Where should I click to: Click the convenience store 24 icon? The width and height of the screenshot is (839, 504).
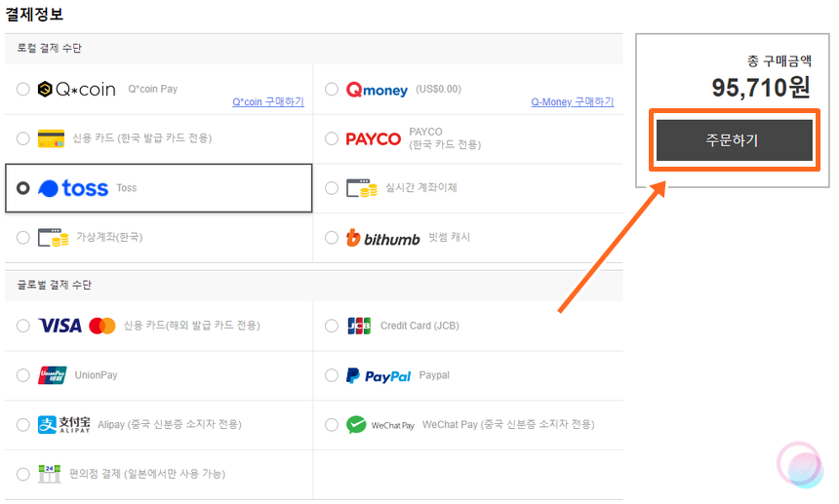point(49,474)
